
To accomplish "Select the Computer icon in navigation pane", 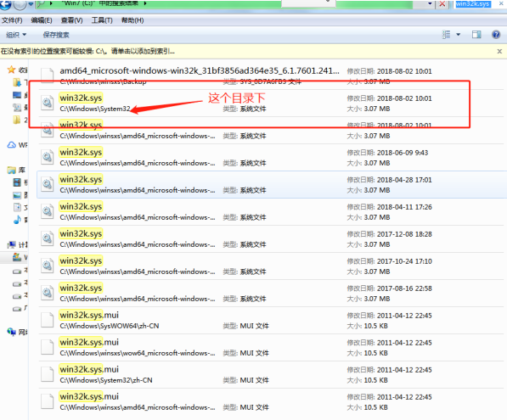I will point(12,244).
